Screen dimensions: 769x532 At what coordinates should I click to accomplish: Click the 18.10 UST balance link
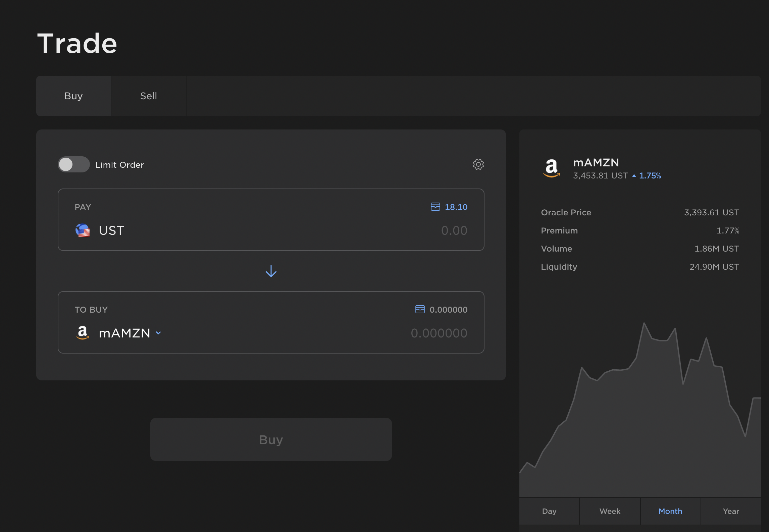(456, 207)
